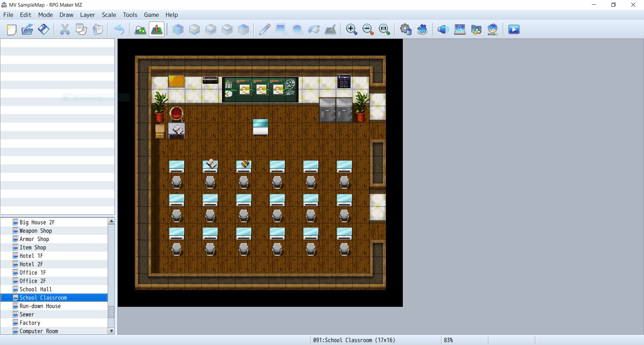Select the School Hall map
Viewport: 644px width, 345px height.
[x=54, y=289]
